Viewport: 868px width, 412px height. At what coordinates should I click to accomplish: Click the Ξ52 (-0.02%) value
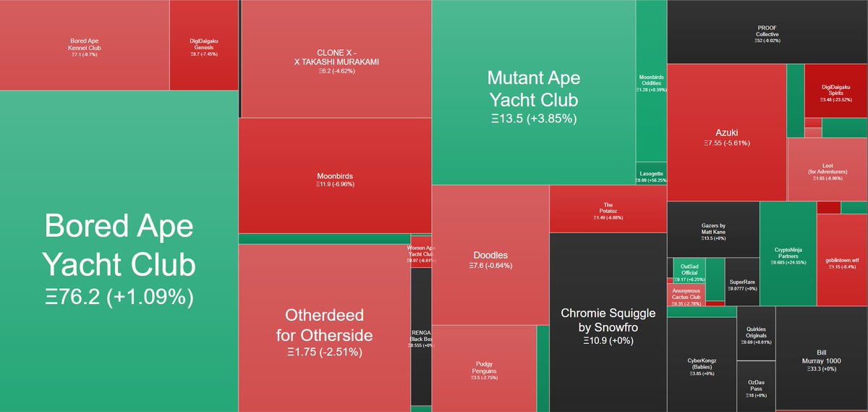(767, 41)
